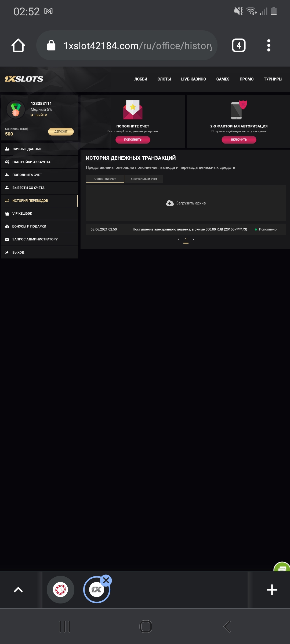Image resolution: width=290 pixels, height=644 pixels.
Task: Click the 1XSLOTS logo
Action: (x=24, y=79)
